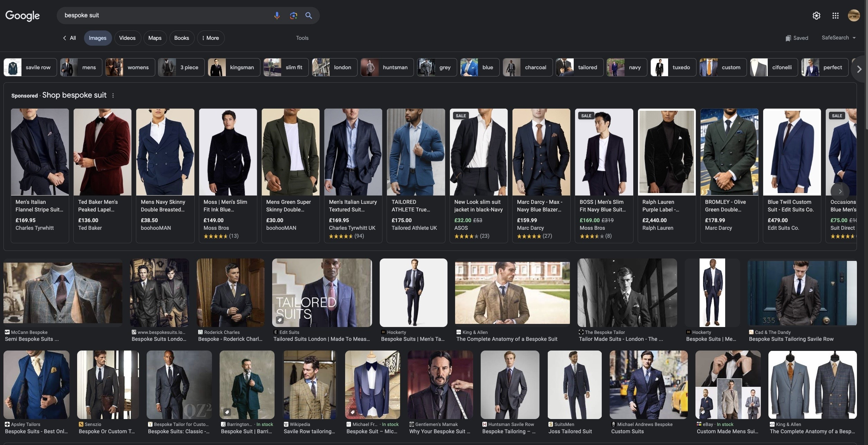This screenshot has width=868, height=445.
Task: Start voice search with microphone icon
Action: pos(277,16)
